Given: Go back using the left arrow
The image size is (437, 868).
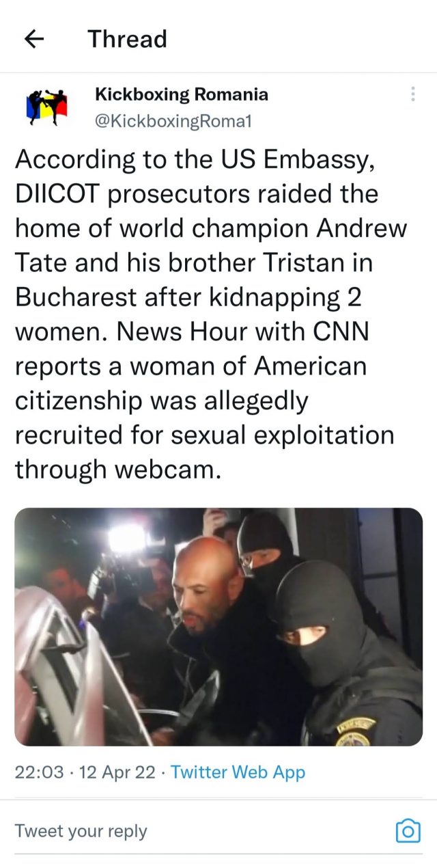Looking at the screenshot, I should (x=34, y=39).
